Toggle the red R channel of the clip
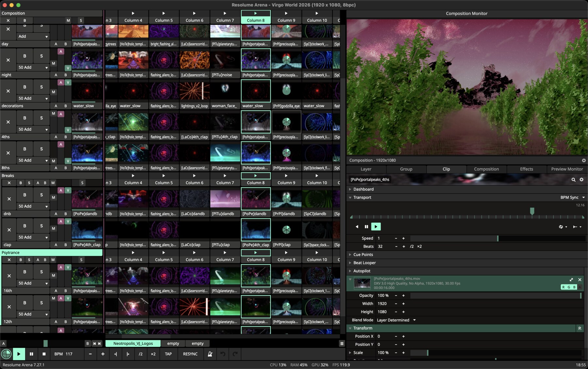The image size is (588, 369). (563, 287)
